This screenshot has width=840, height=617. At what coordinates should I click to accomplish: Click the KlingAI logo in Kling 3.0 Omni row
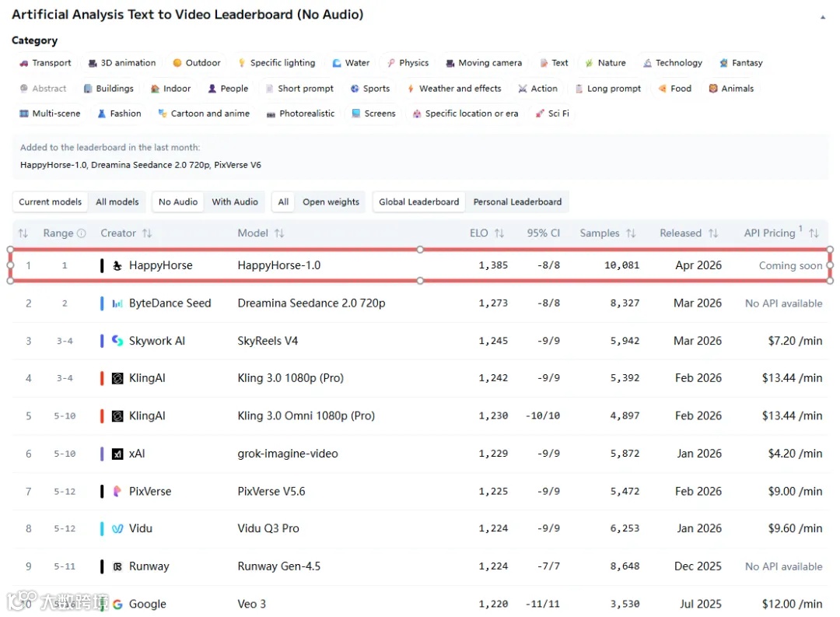pos(117,416)
